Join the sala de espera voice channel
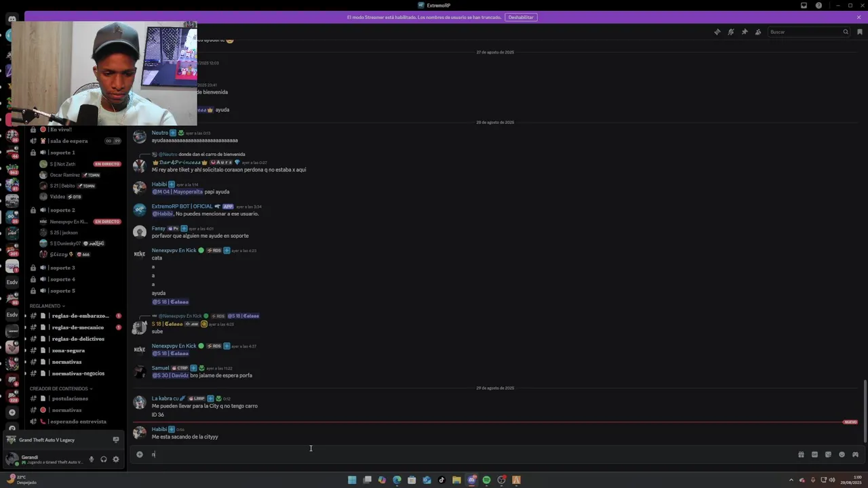 coord(75,141)
